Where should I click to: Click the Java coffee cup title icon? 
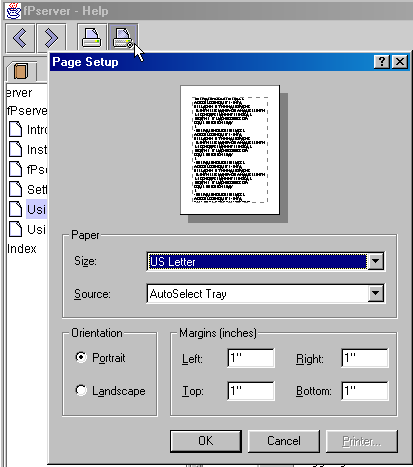pos(14,11)
